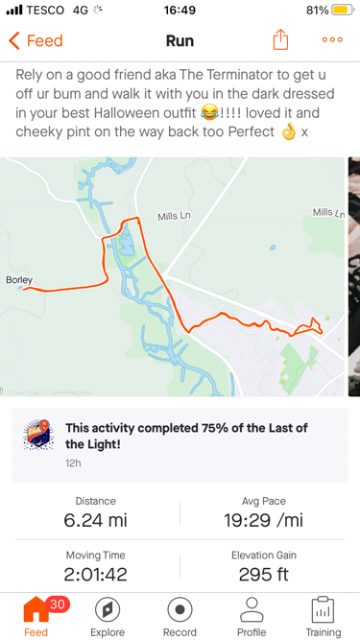Tap the Feed back link text
This screenshot has width=360, height=640.
tap(45, 41)
